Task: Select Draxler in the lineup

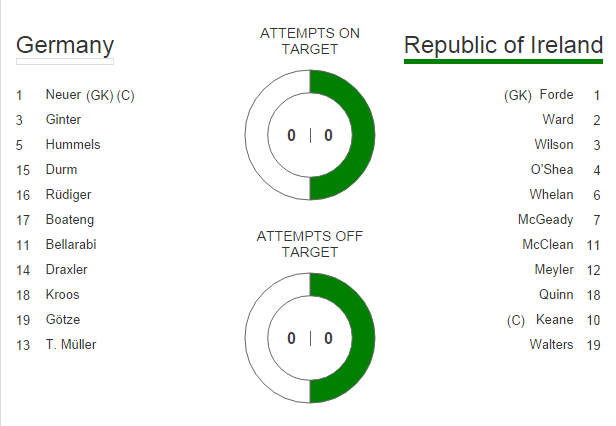Action: point(66,270)
